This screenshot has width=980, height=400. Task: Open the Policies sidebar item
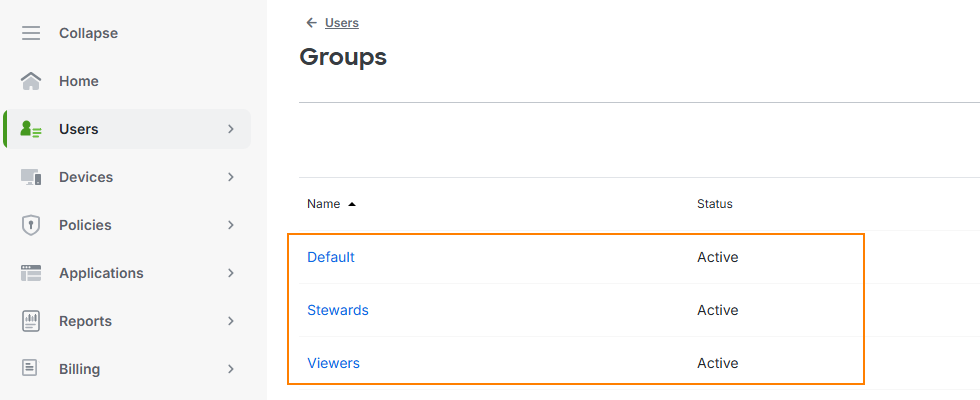(x=128, y=225)
